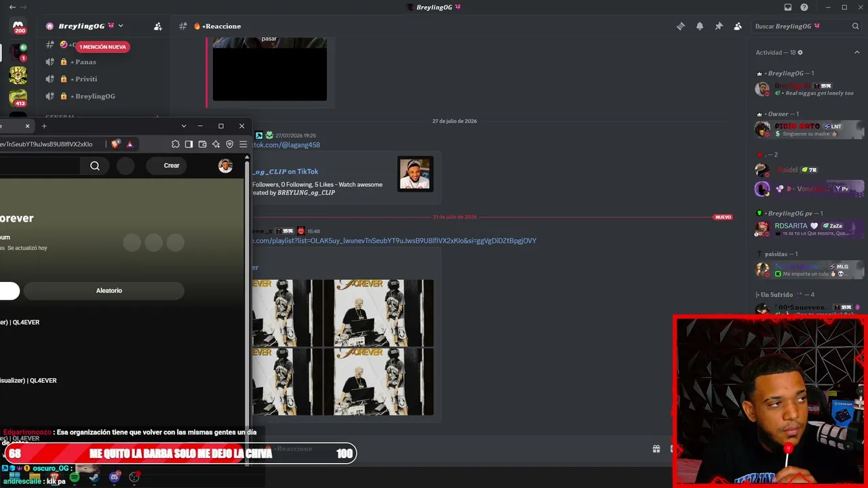Screen dimensions: 868x488
Task: Open the browser tab list dropdown
Action: 184,126
